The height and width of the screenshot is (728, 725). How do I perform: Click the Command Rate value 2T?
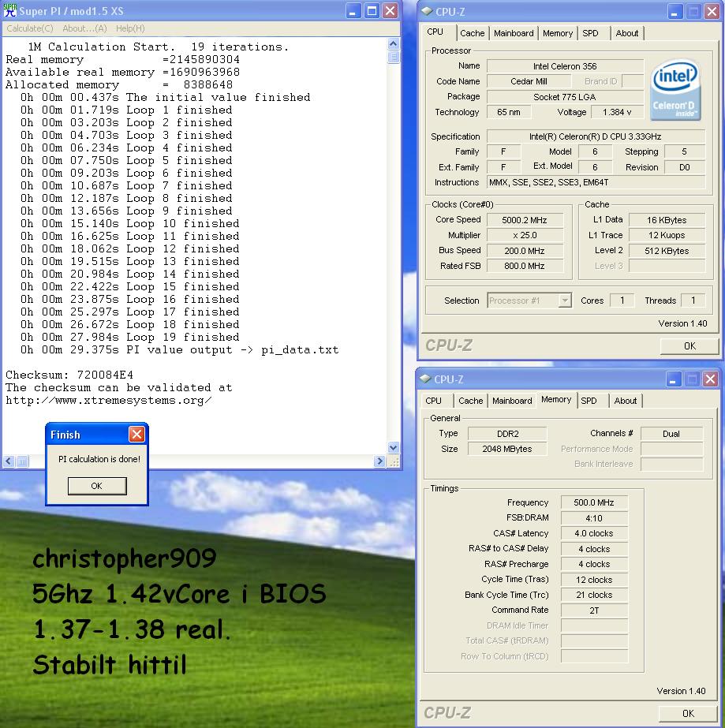(594, 610)
